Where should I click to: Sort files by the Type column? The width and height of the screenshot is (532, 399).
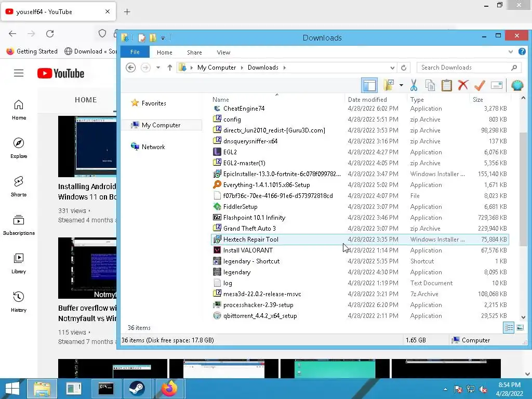pyautogui.click(x=438, y=99)
